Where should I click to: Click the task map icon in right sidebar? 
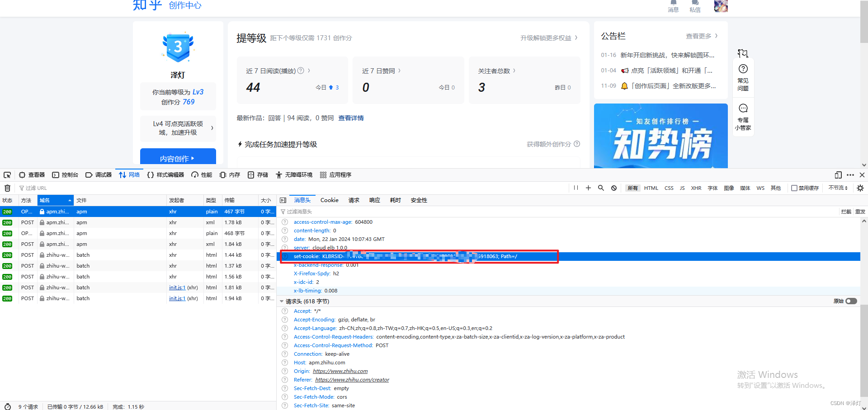743,54
